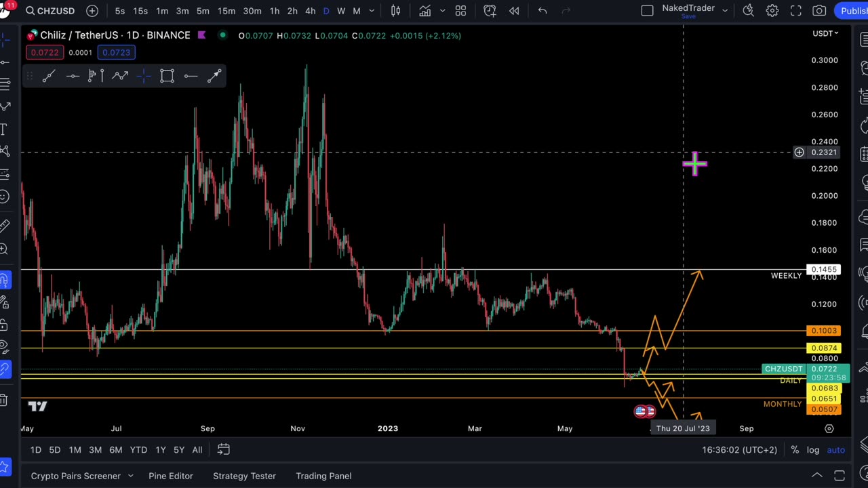The height and width of the screenshot is (488, 868).
Task: Select horizontal ray tool in floating toolbar
Action: (73, 76)
